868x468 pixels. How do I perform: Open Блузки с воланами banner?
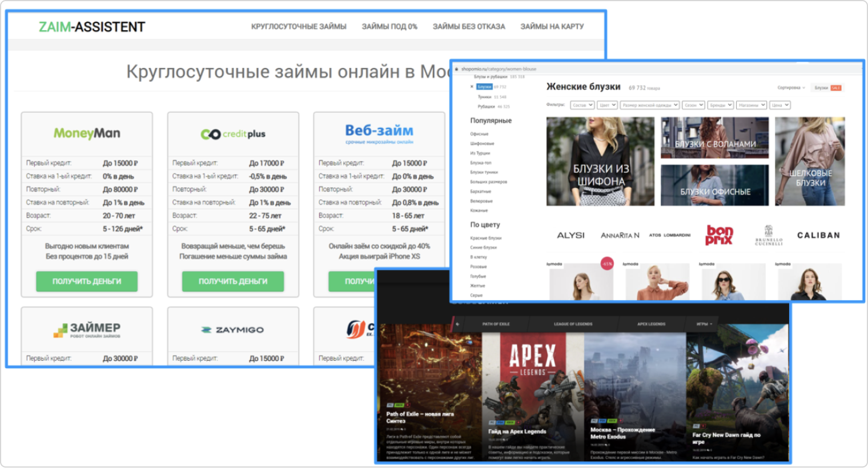714,138
